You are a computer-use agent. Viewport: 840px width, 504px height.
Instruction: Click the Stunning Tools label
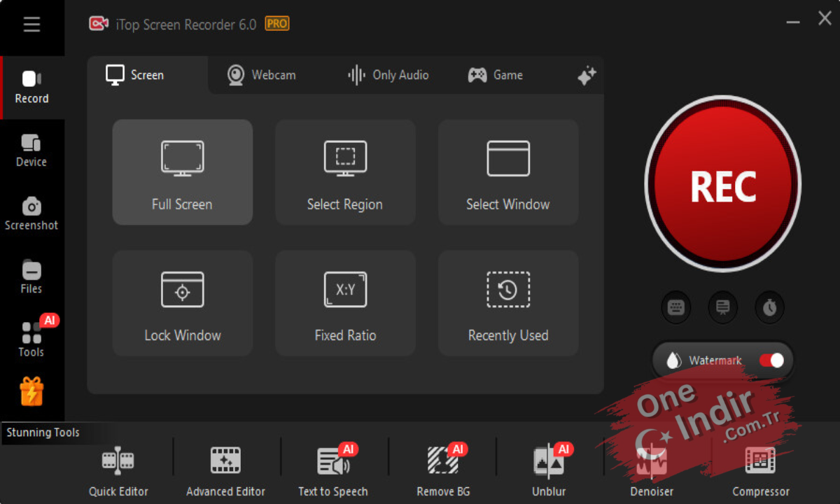click(x=43, y=433)
